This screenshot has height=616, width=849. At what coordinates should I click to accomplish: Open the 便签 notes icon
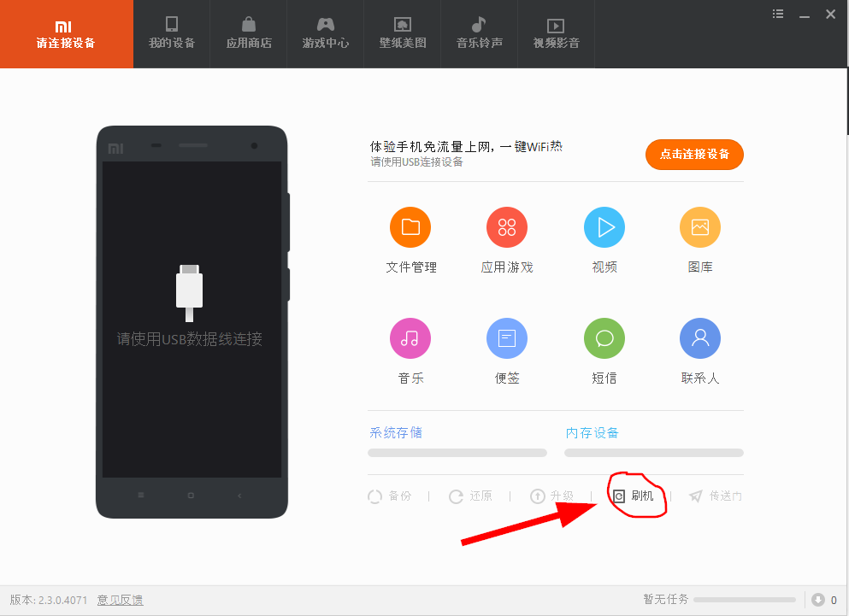[x=507, y=338]
